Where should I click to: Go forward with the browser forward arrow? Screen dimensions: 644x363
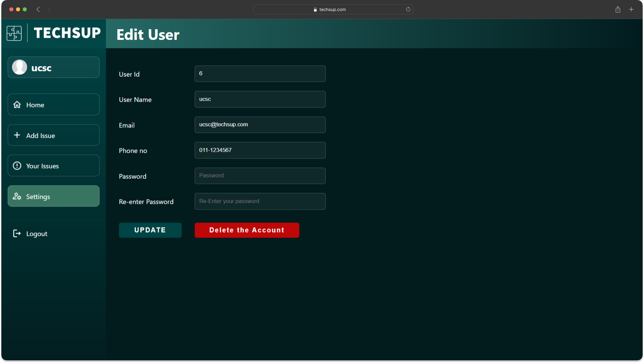[x=48, y=9]
